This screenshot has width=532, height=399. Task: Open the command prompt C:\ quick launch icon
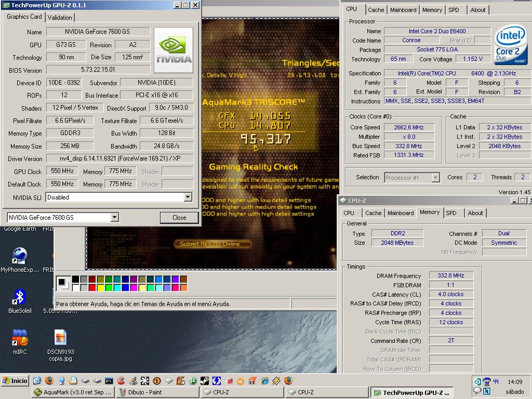pos(109,381)
